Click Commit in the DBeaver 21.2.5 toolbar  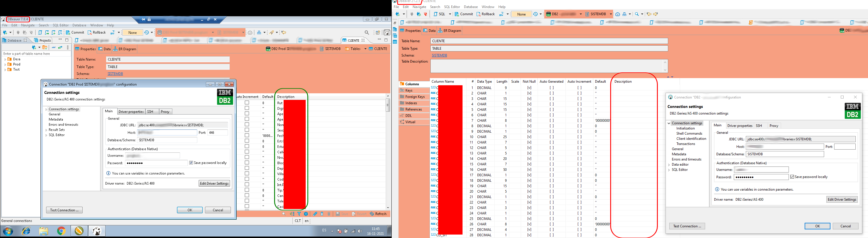(464, 14)
